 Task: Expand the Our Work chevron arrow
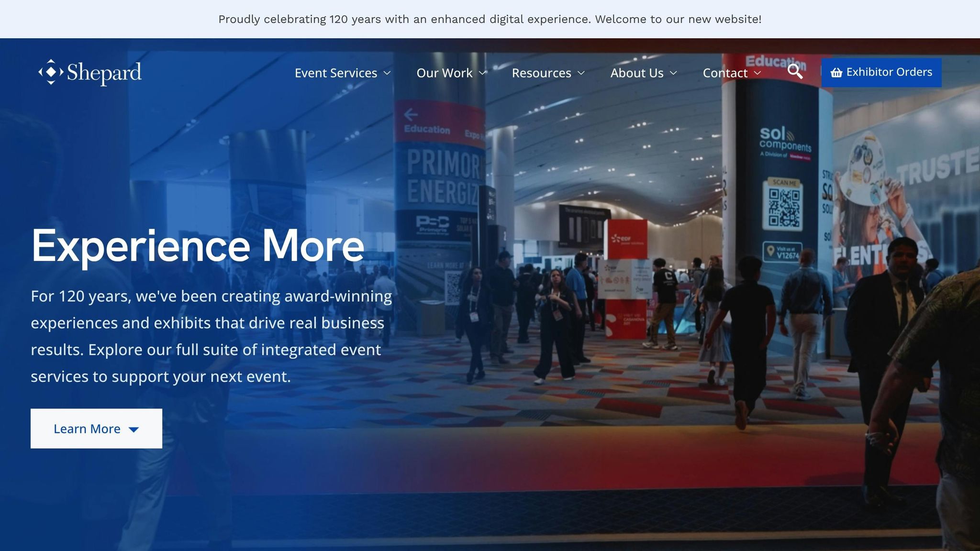tap(482, 73)
